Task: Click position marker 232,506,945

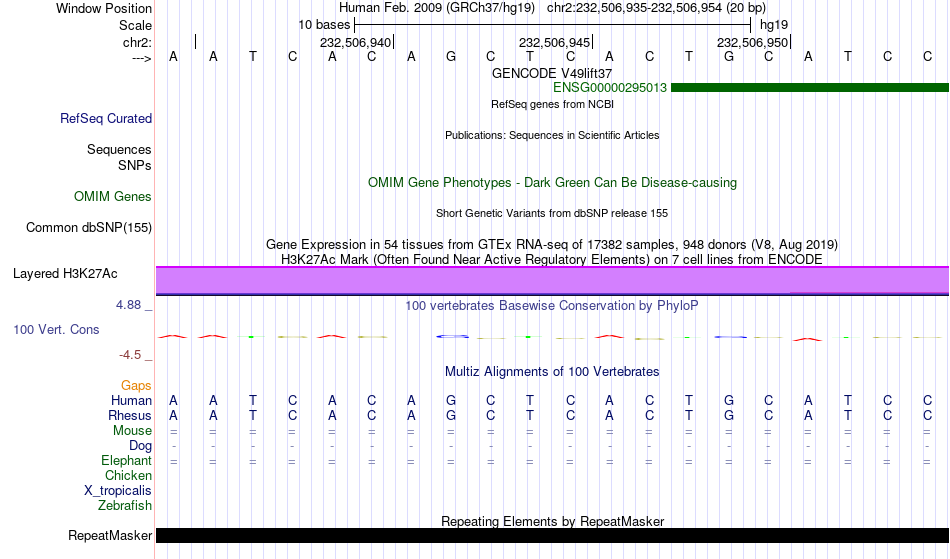Action: pos(554,42)
